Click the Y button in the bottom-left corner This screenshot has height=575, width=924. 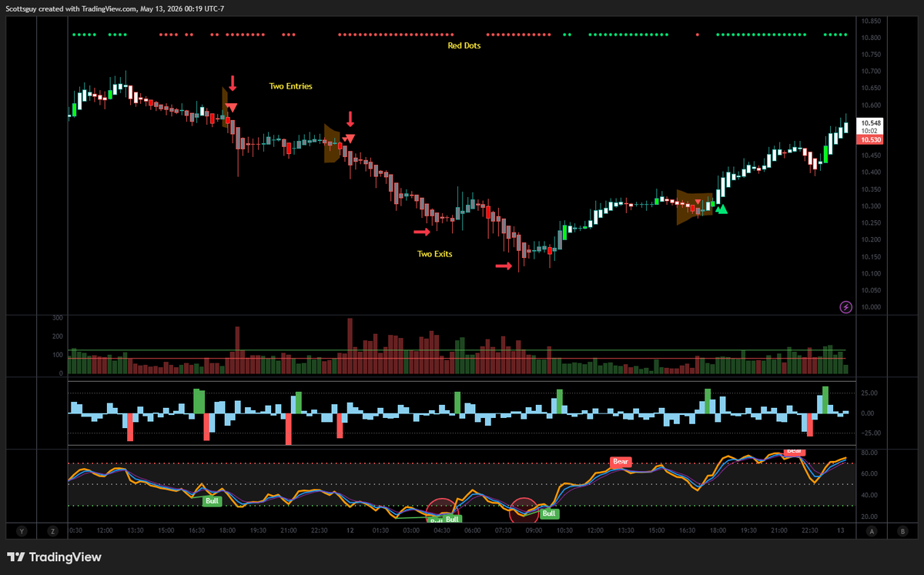click(21, 530)
